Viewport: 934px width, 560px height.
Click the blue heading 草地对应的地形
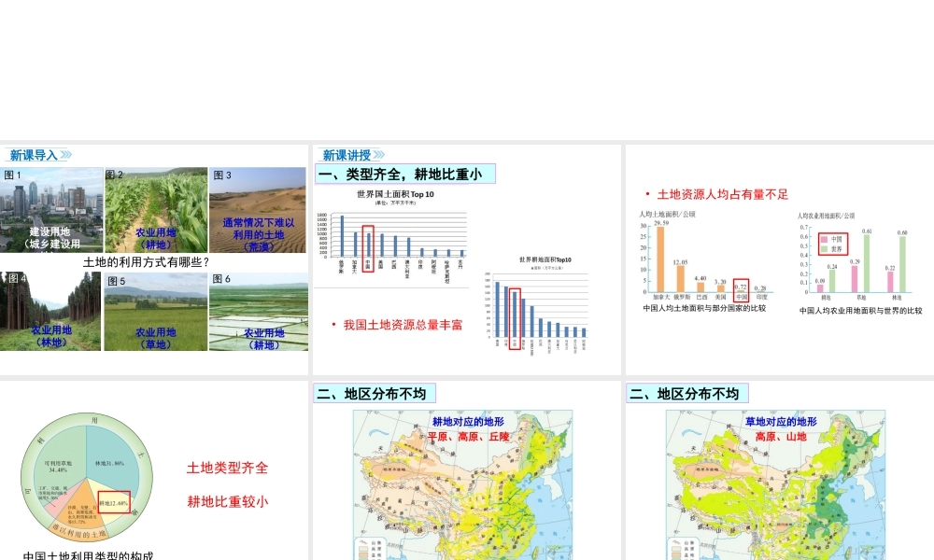click(781, 421)
